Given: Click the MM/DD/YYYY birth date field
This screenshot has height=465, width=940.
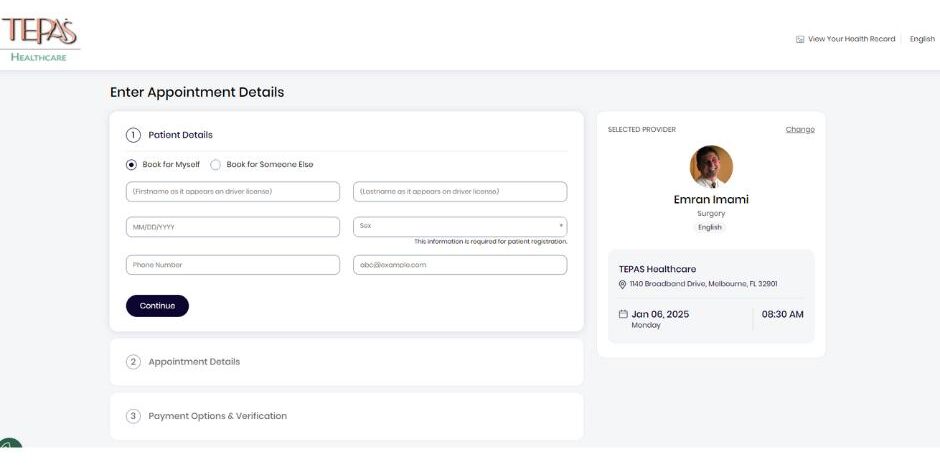Looking at the screenshot, I should pyautogui.click(x=233, y=227).
